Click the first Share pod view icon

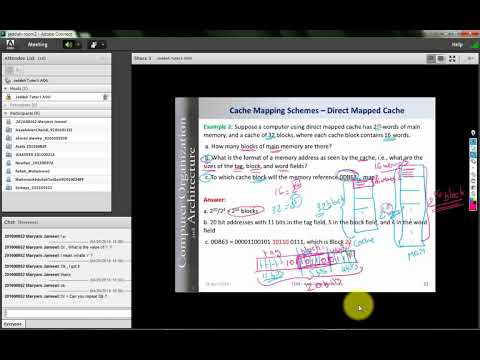pyautogui.click(x=431, y=59)
